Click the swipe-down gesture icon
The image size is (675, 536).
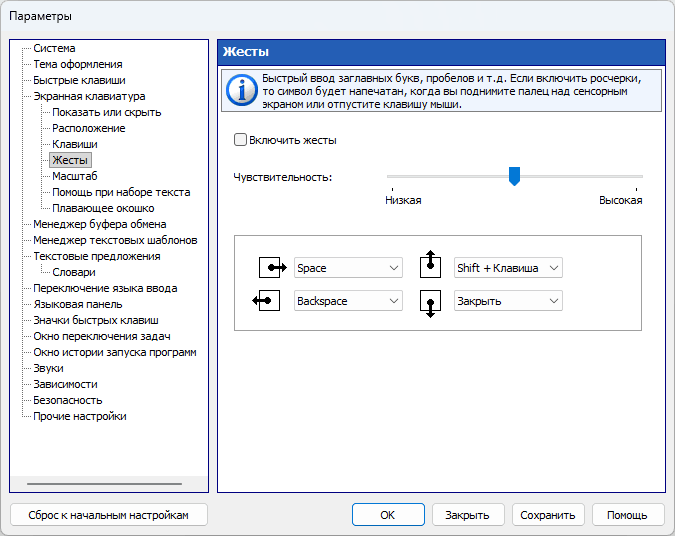click(x=430, y=304)
